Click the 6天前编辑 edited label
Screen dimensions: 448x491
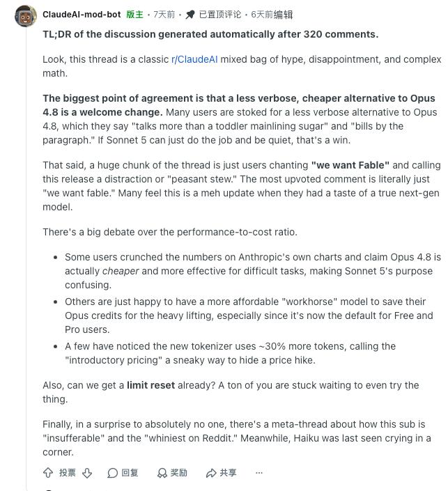(x=272, y=15)
